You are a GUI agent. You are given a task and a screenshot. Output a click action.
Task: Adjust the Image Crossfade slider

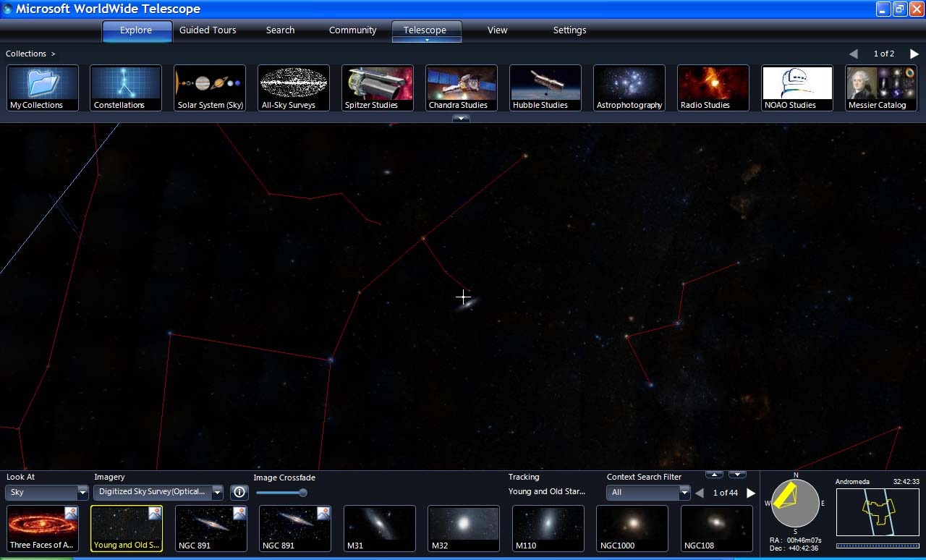(281, 493)
